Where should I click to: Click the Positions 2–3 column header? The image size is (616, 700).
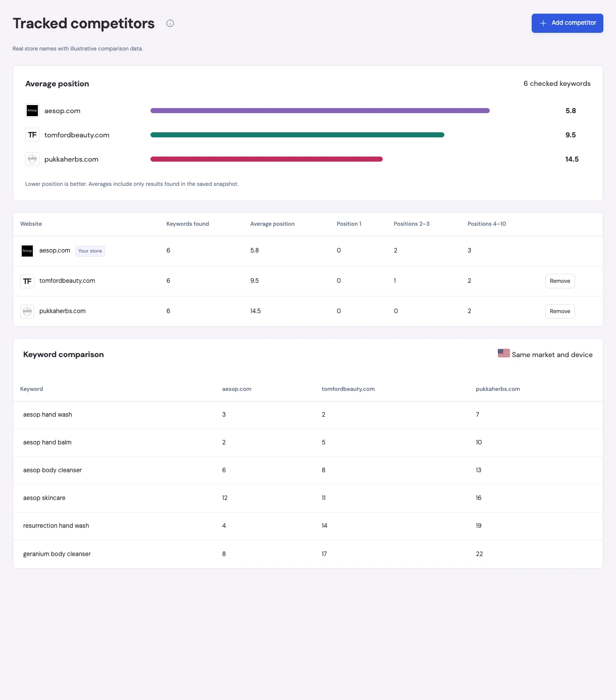[412, 224]
